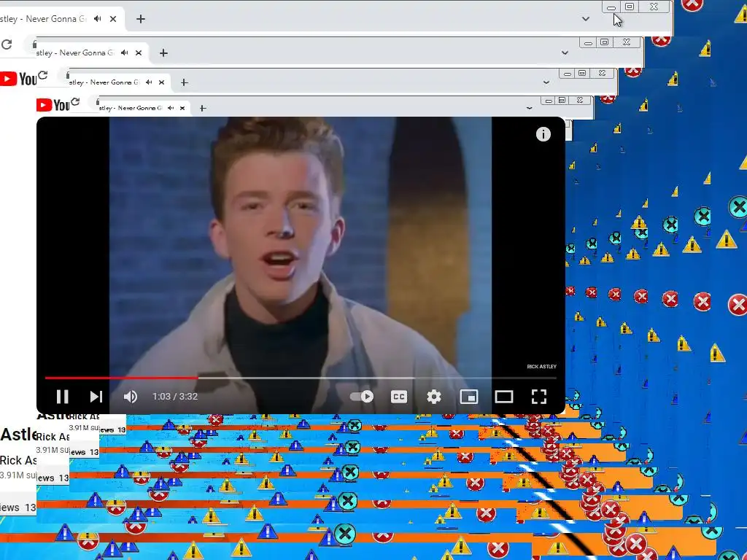Viewport: 747px width, 560px height.
Task: Turn on closed captions
Action: tap(399, 397)
